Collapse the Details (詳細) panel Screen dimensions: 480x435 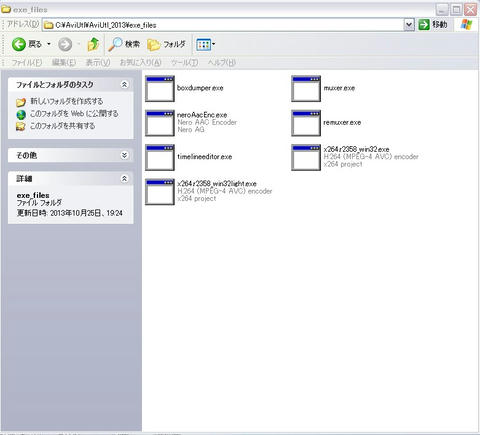coord(124,179)
